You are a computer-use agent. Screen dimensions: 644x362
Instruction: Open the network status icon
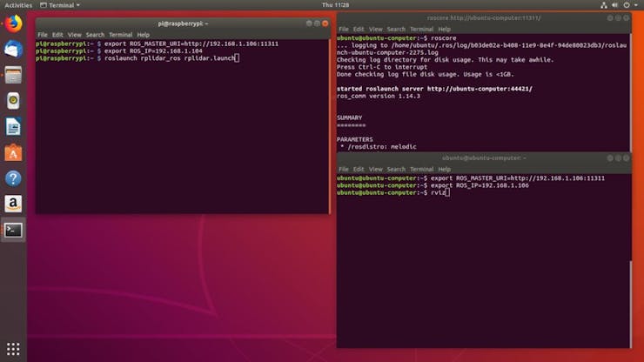pos(603,5)
